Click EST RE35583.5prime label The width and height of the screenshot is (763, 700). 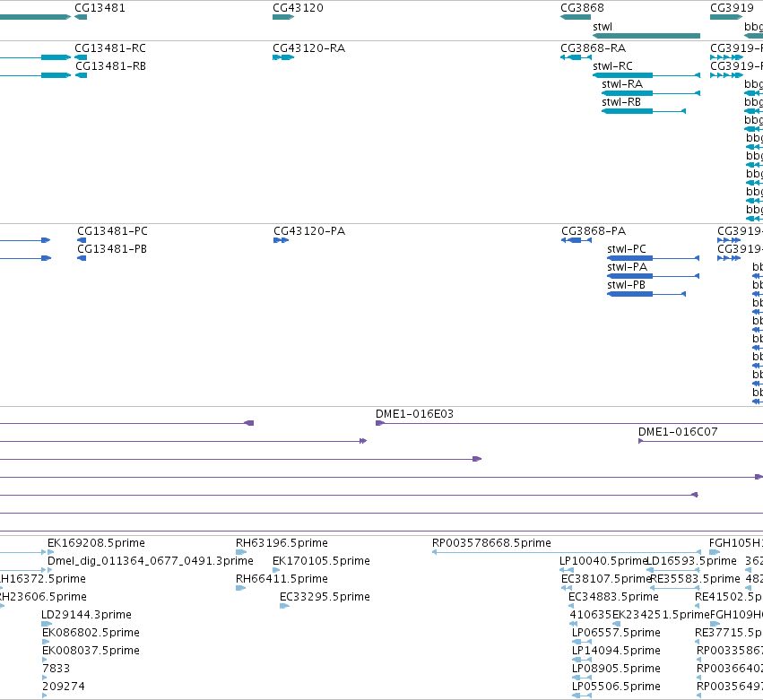[x=696, y=579]
